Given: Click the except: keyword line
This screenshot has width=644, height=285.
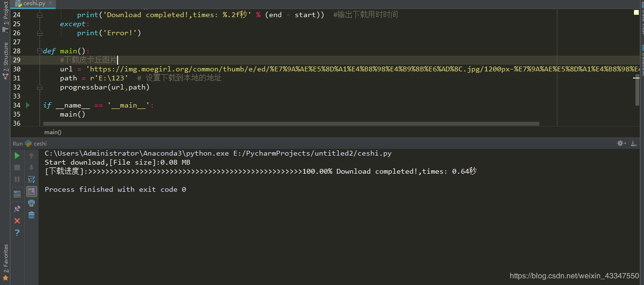Looking at the screenshot, I should coord(75,24).
